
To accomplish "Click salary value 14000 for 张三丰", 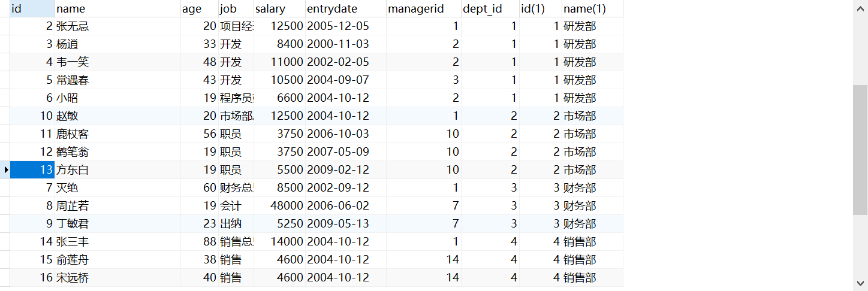I will [279, 242].
